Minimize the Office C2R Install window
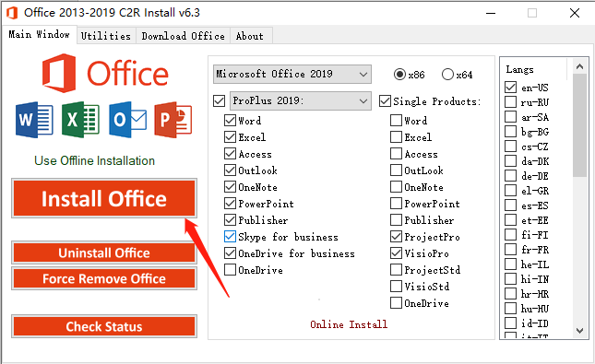The image size is (595, 364). coord(491,13)
